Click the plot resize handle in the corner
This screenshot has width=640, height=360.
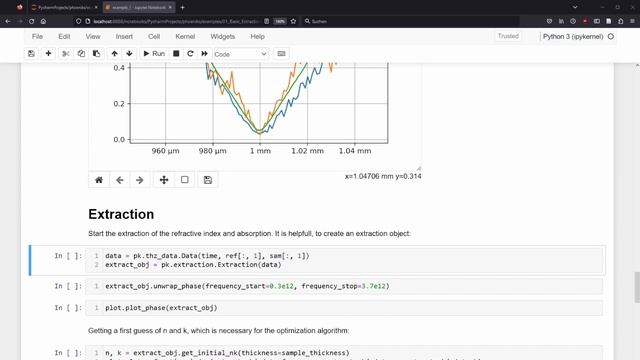coord(419,168)
